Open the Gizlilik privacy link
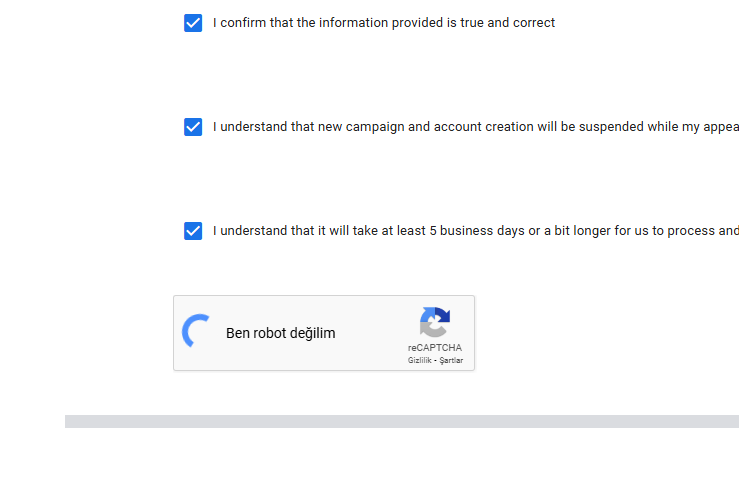This screenshot has width=739, height=483. tap(419, 360)
